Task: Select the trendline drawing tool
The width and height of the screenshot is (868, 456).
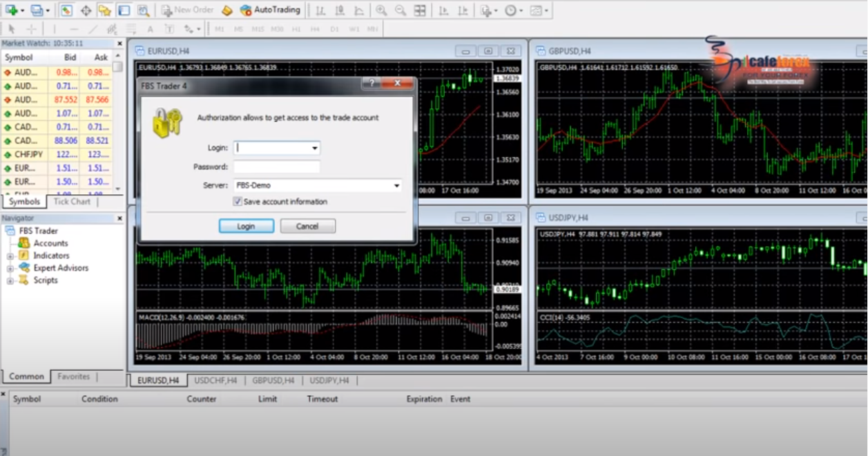Action: pos(93,29)
